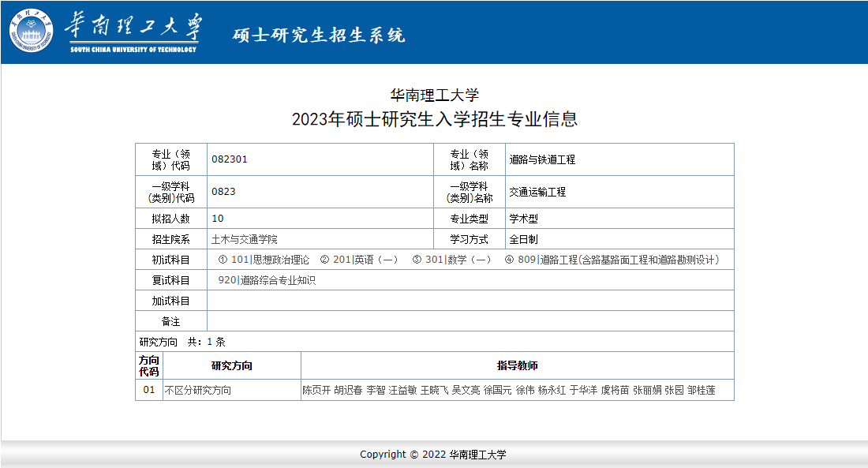Click the 加试科目 row label
868x468 pixels.
pos(171,301)
